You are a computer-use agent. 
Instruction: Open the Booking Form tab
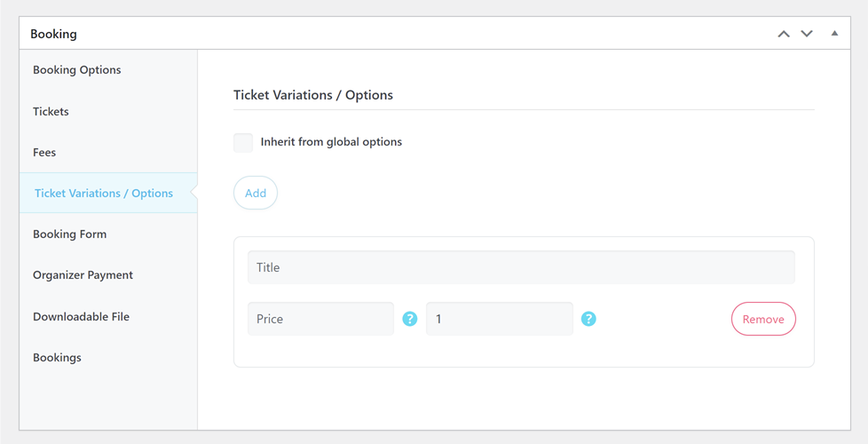[x=69, y=234]
